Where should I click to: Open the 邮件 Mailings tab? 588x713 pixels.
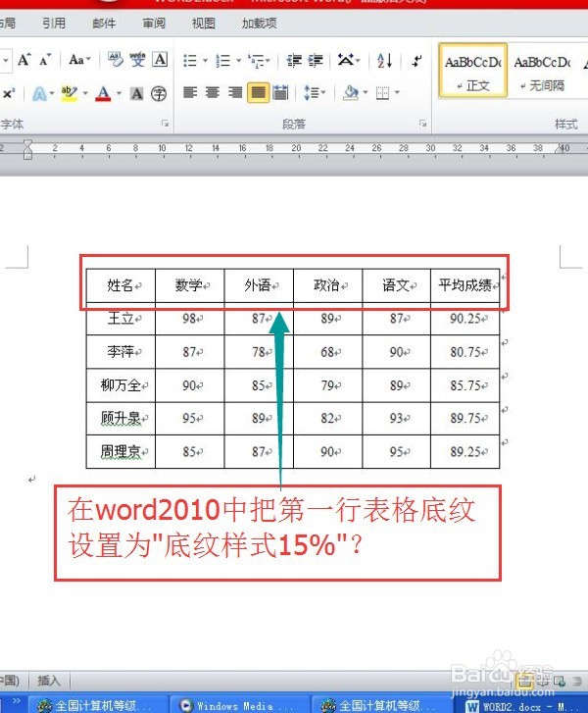tap(104, 24)
